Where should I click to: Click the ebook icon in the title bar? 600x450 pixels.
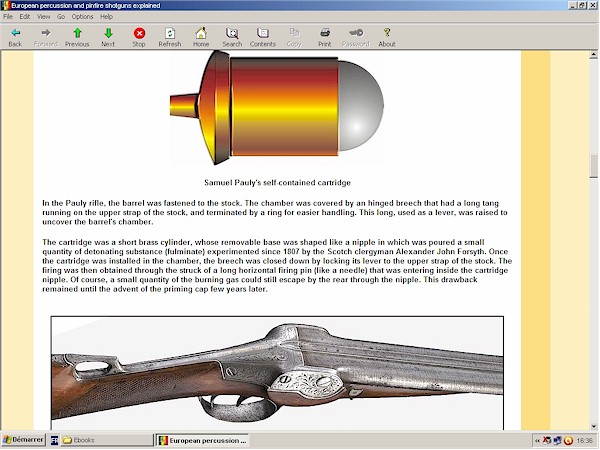coord(5,5)
